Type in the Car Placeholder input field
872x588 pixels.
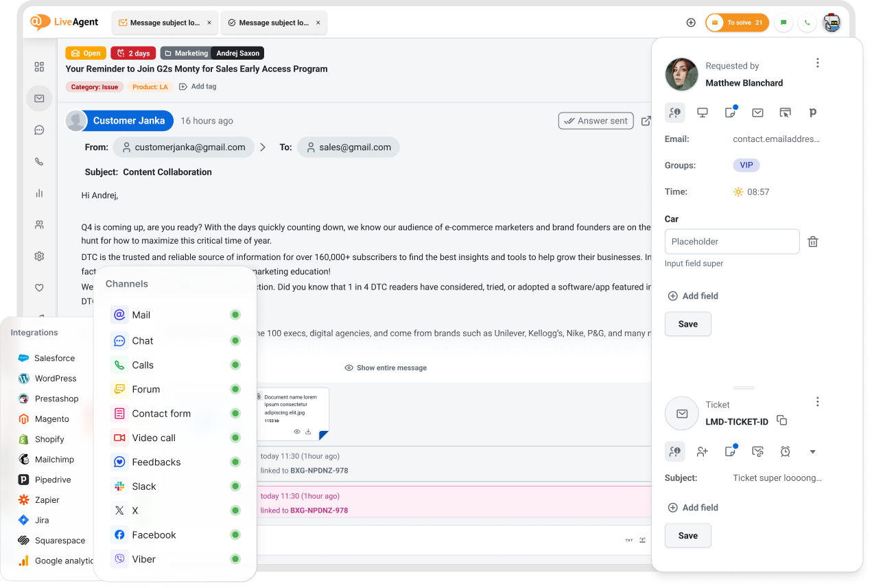tap(731, 242)
